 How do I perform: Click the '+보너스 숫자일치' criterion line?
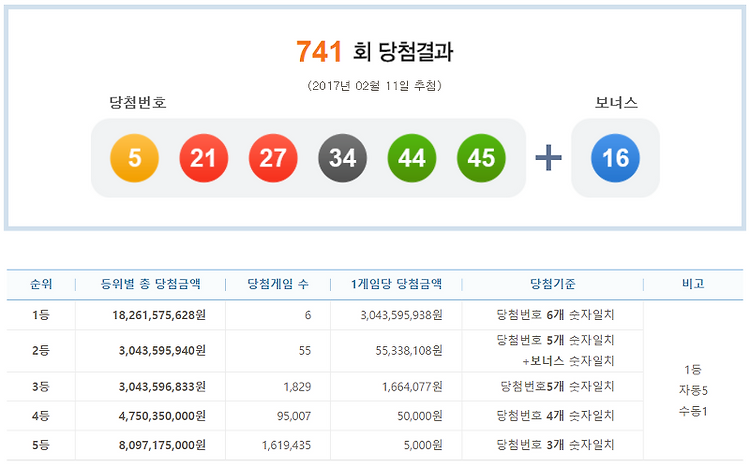[568, 361]
